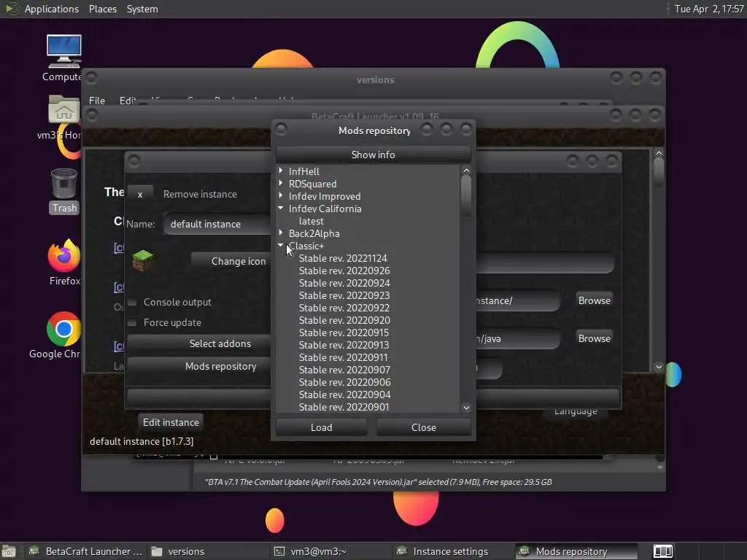Select Stable rev. 20220922

pos(344,308)
